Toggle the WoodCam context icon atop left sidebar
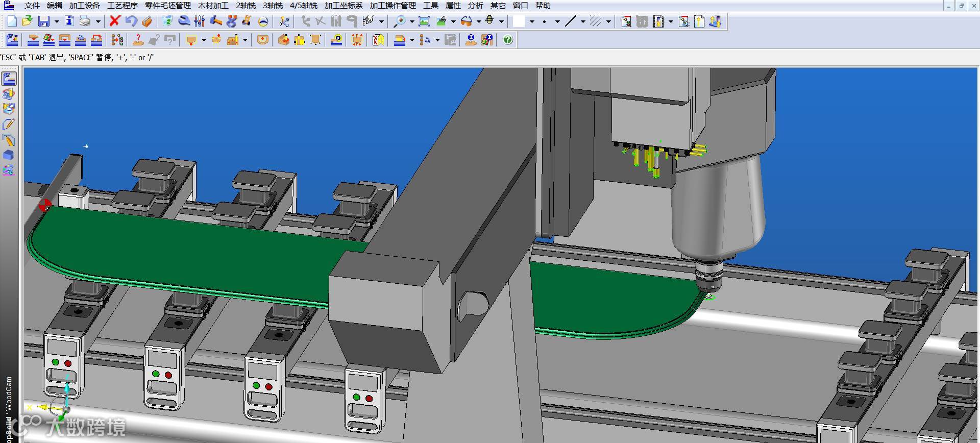 [9, 79]
